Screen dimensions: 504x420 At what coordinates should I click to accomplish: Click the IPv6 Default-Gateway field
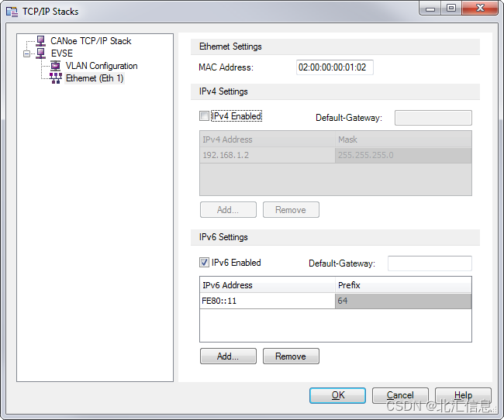[430, 263]
